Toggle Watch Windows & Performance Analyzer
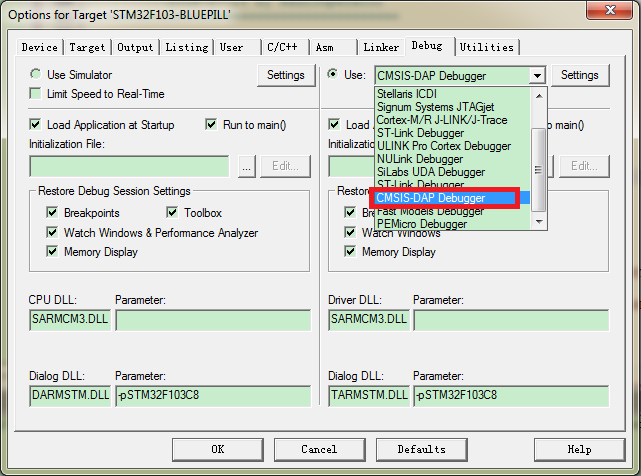 [52, 232]
